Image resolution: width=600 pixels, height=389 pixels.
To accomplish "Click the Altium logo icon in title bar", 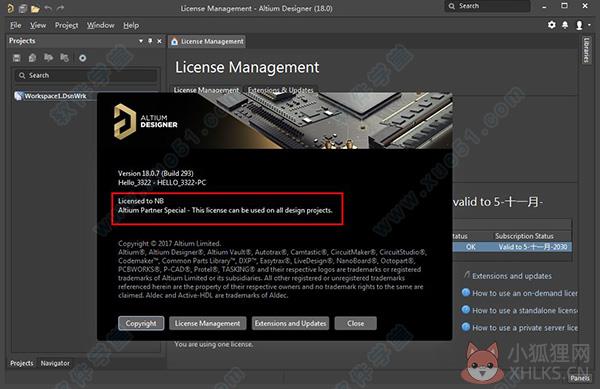I will click(x=10, y=8).
